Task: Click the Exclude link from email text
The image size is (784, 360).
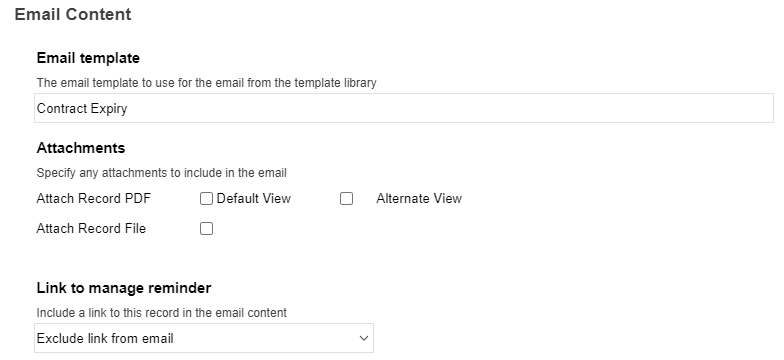Action: click(105, 338)
